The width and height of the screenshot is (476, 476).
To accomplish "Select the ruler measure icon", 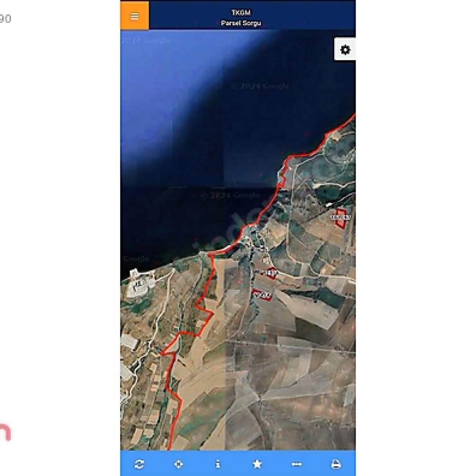I will click(x=297, y=464).
